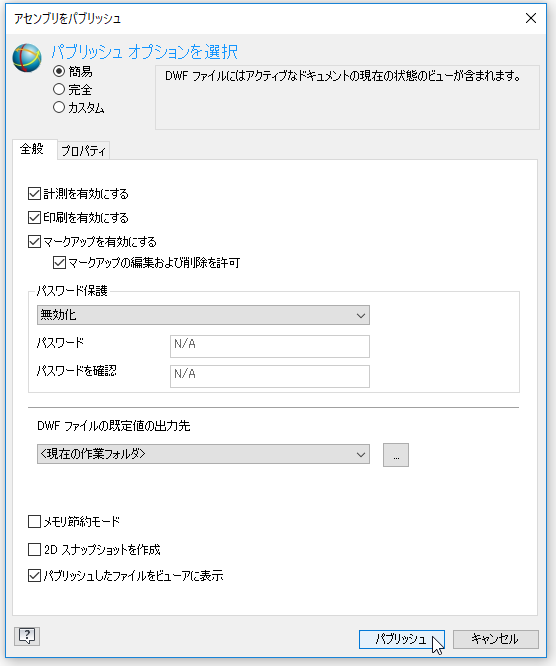Screen dimensions: 556x666
Task: Switch to the プロパティ tab
Action: tap(83, 150)
